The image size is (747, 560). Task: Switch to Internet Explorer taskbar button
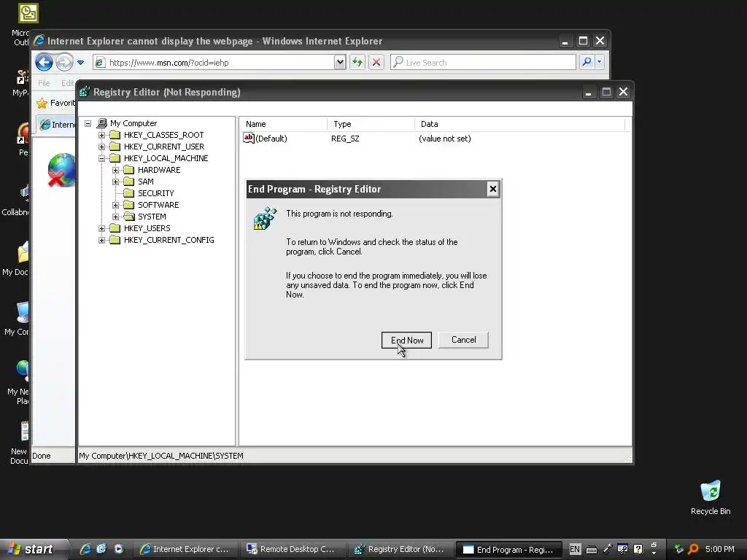click(185, 550)
